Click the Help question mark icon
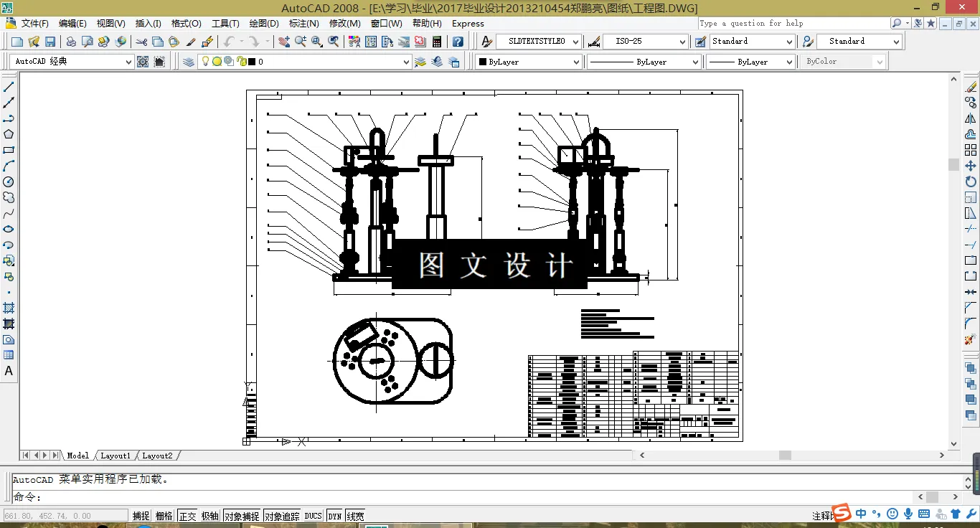Screen dimensions: 980x528 click(x=457, y=42)
